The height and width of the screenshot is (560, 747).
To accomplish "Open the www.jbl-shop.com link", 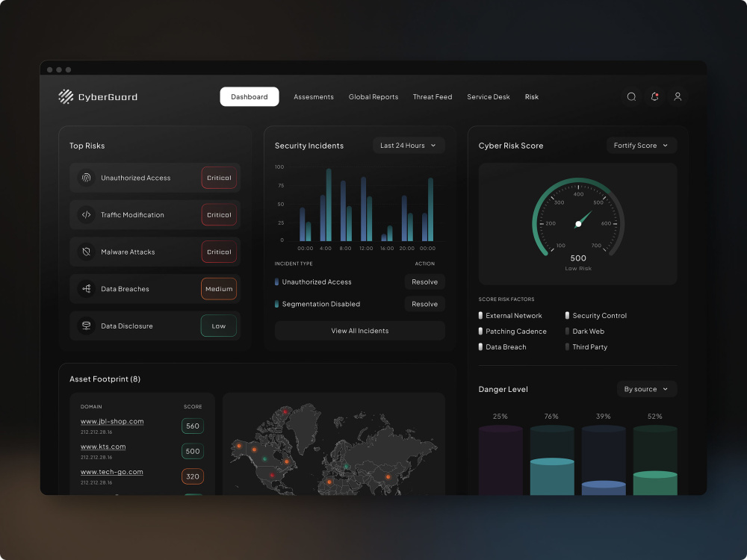I will 112,421.
